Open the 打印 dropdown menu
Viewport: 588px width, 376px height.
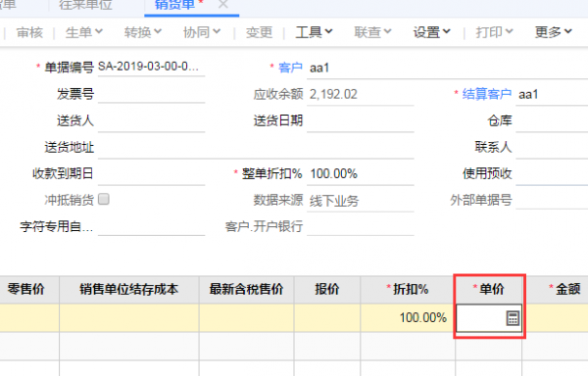[494, 32]
